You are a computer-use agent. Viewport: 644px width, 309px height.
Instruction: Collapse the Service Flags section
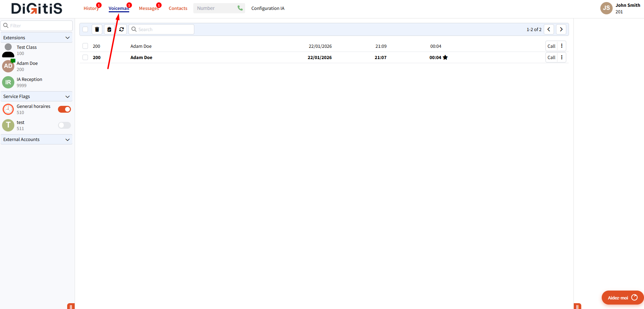coord(67,96)
